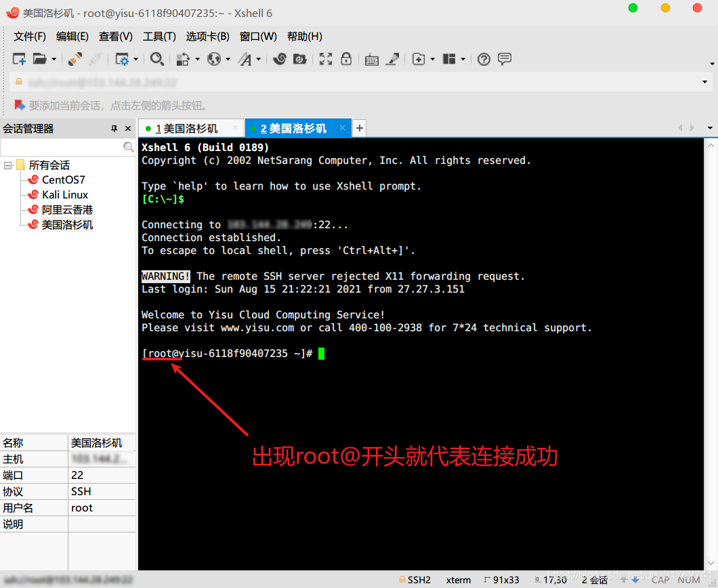Click the terminal vertical scrollbar
Screen dimensions: 718x588
pos(711,354)
